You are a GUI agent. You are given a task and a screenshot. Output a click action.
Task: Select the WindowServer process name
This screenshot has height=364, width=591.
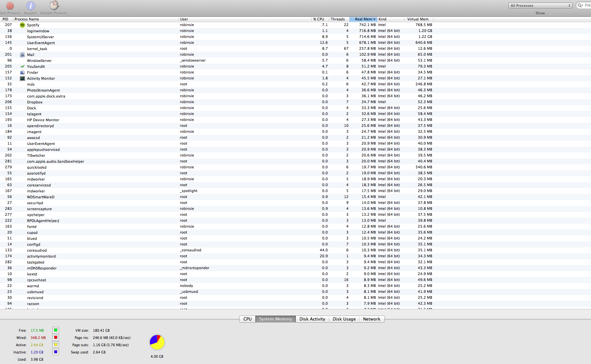[39, 61]
